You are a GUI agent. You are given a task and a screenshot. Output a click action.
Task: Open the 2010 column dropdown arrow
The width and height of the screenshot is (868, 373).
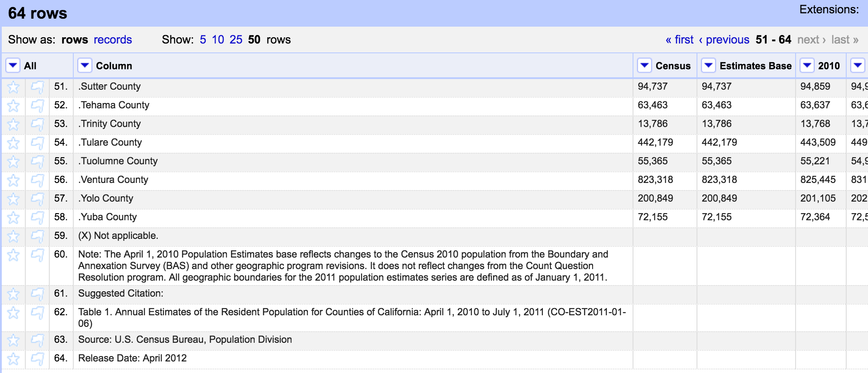click(807, 66)
